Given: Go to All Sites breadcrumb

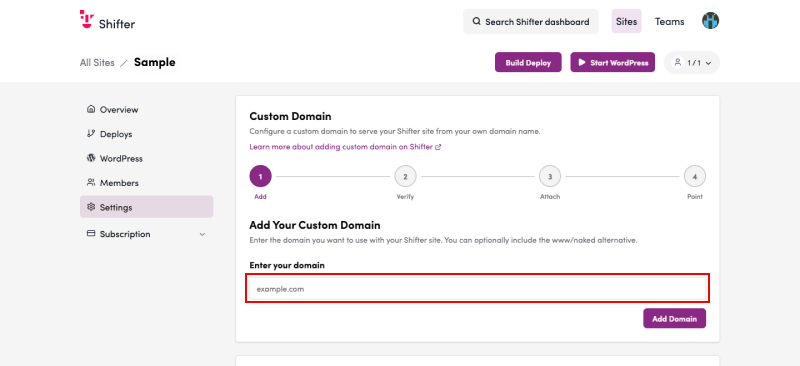Looking at the screenshot, I should [x=97, y=63].
